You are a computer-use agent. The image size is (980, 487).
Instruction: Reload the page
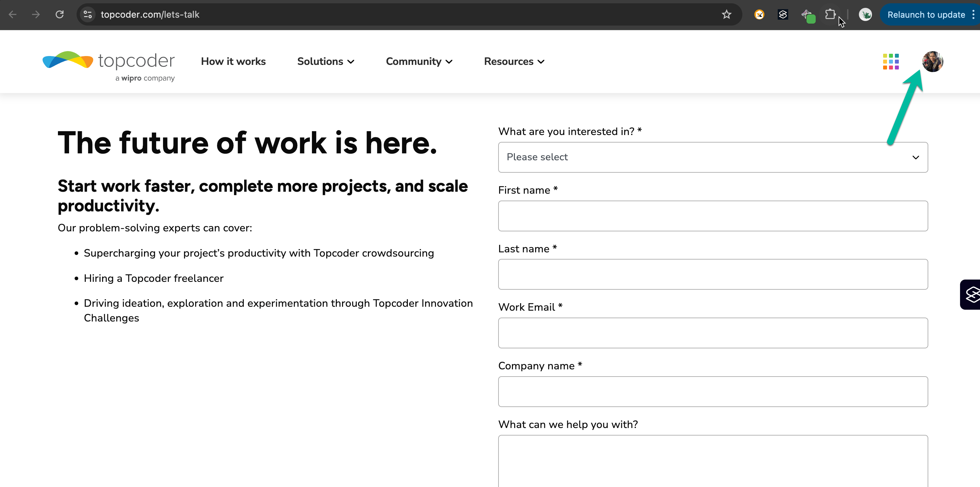tap(59, 14)
